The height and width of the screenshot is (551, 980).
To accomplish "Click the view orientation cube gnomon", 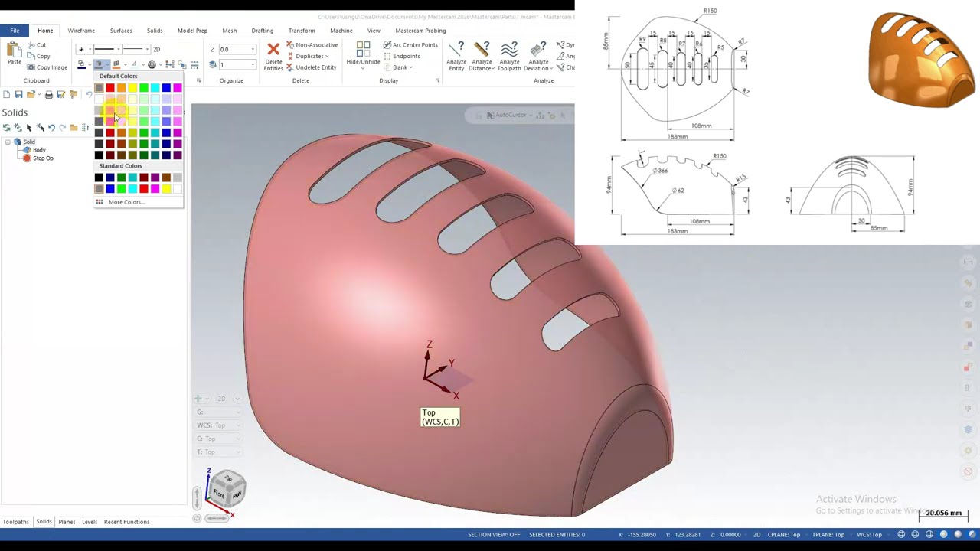I will coord(227,489).
